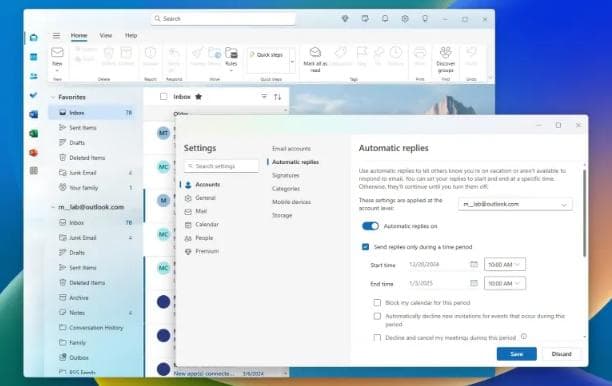Screen dimensions: 612x386
Task: Open the Start time 10:00 AM dropdown
Action: point(505,265)
